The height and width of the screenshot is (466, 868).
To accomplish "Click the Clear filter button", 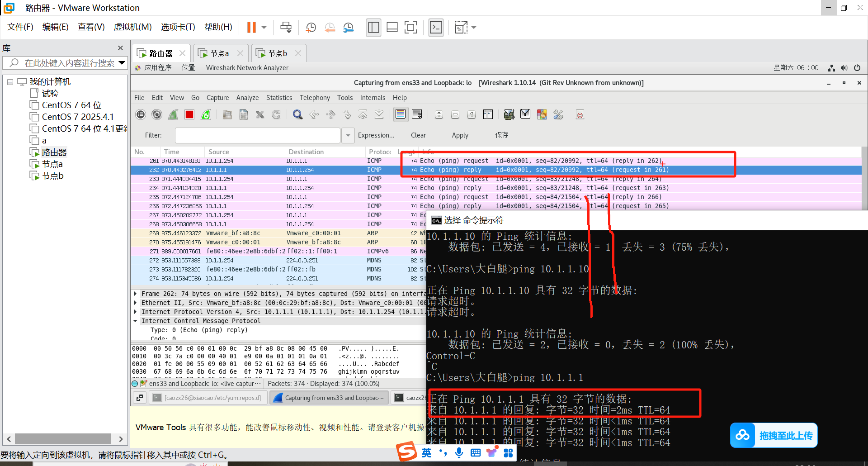I will 418,135.
